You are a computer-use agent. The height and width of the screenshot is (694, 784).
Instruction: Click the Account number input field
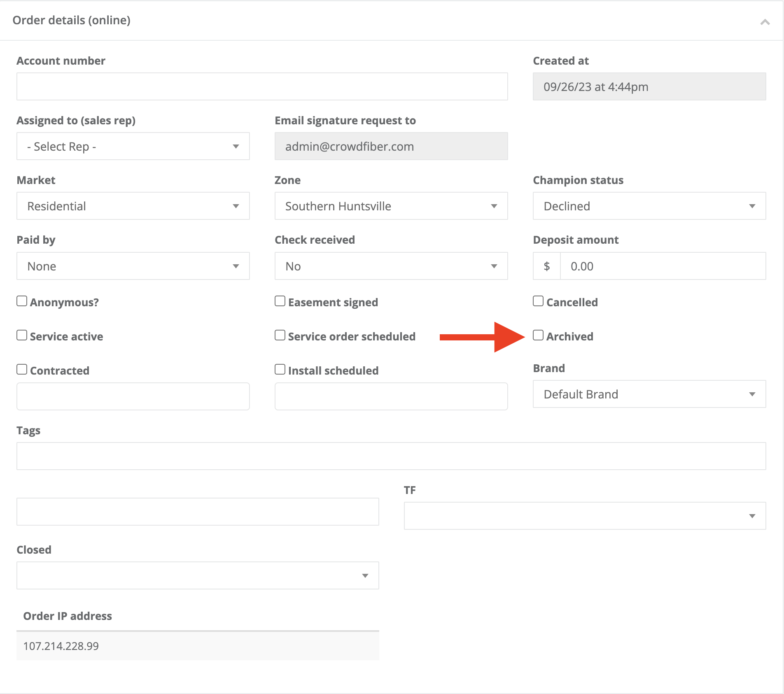pyautogui.click(x=262, y=86)
